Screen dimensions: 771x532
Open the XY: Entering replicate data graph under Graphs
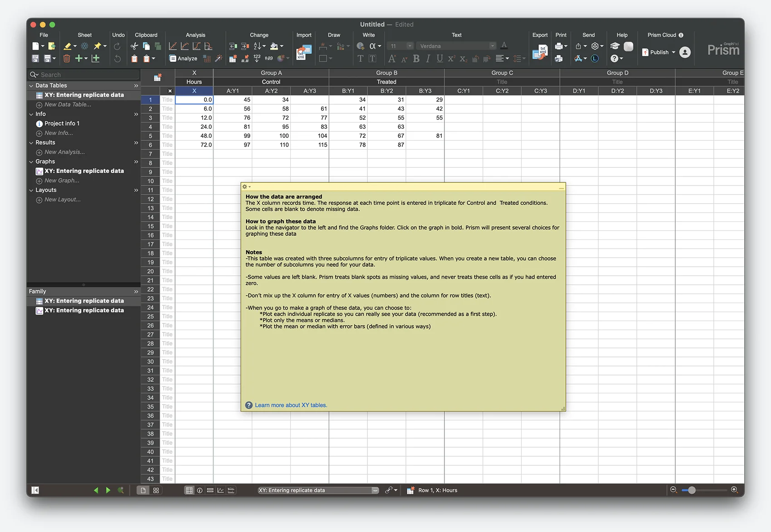pos(84,171)
